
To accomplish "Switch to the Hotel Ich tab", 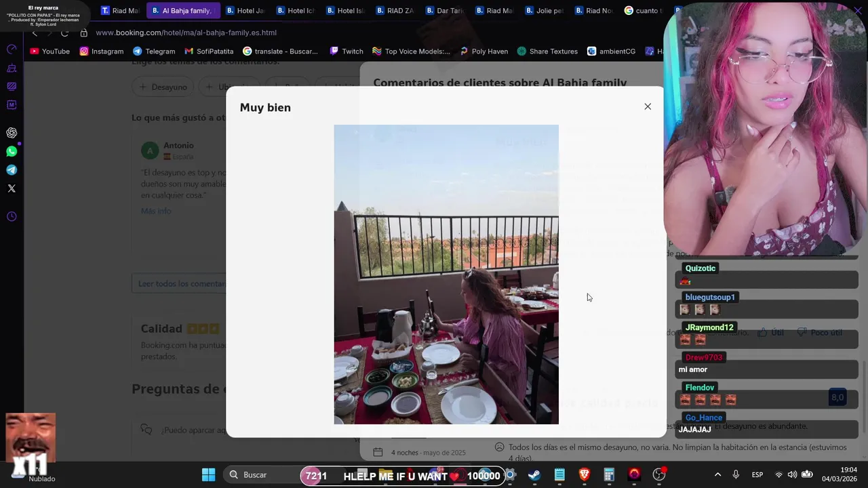I will point(296,10).
